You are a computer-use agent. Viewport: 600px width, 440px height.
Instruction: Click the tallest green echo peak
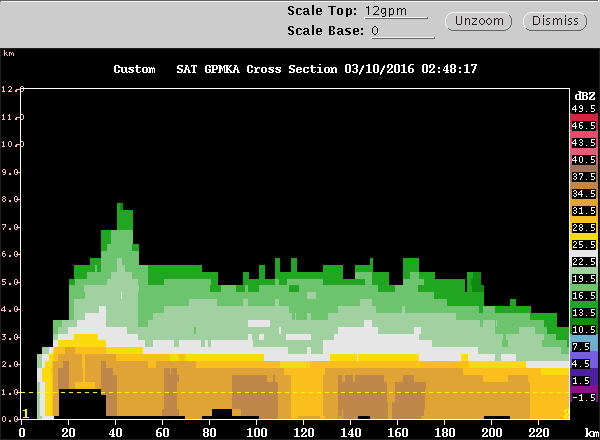pos(123,210)
